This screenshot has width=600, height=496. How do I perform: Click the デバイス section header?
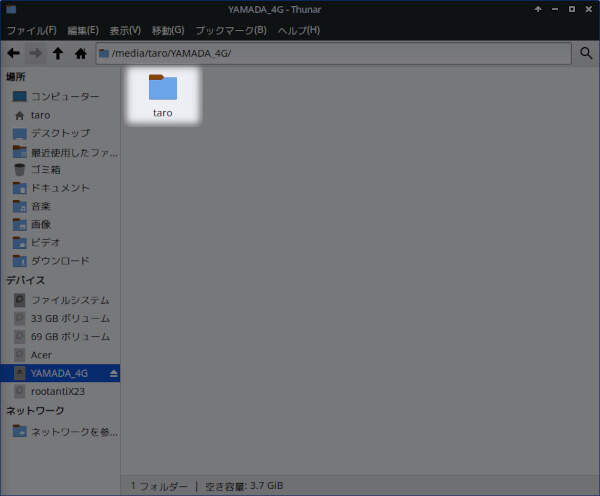tap(25, 280)
